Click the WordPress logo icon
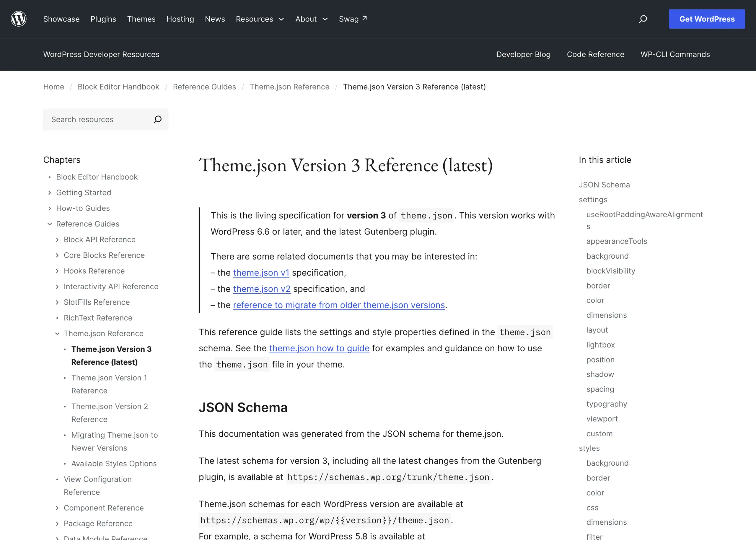The image size is (756, 540). click(x=19, y=19)
